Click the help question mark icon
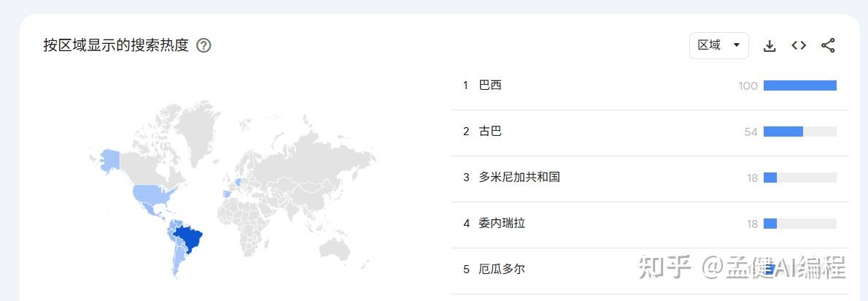868x301 pixels. pos(204,45)
